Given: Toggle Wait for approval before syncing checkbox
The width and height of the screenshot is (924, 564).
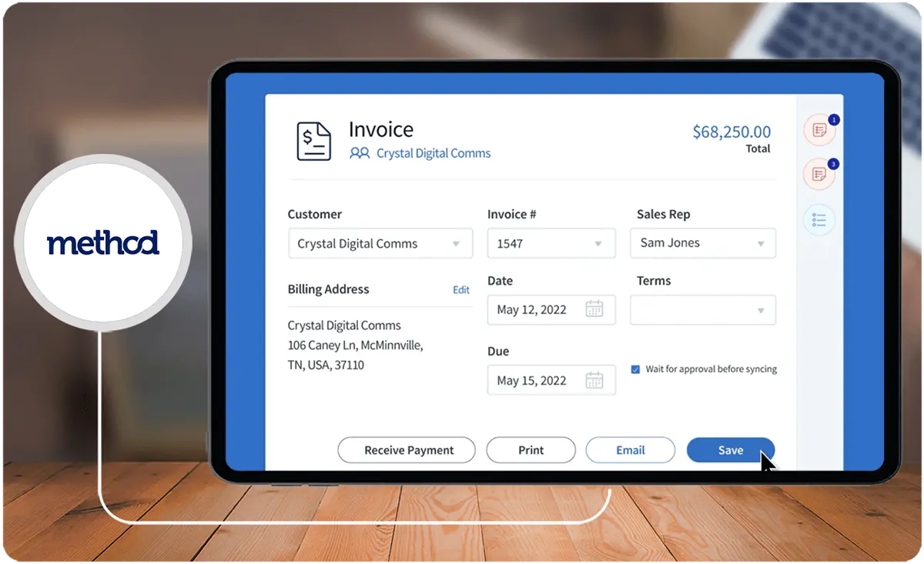Looking at the screenshot, I should (635, 369).
